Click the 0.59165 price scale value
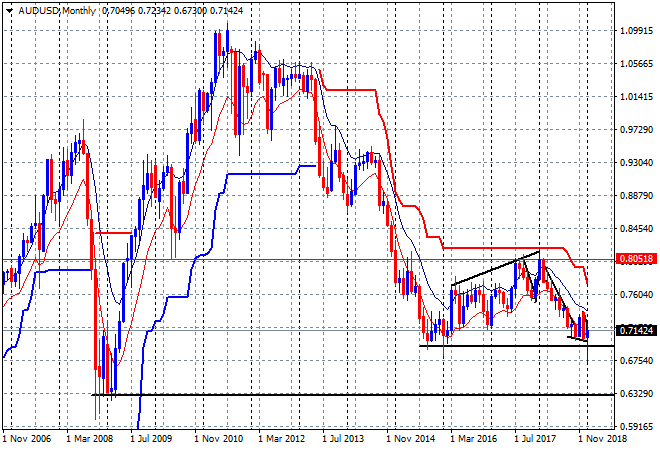The width and height of the screenshot is (660, 450). (637, 427)
